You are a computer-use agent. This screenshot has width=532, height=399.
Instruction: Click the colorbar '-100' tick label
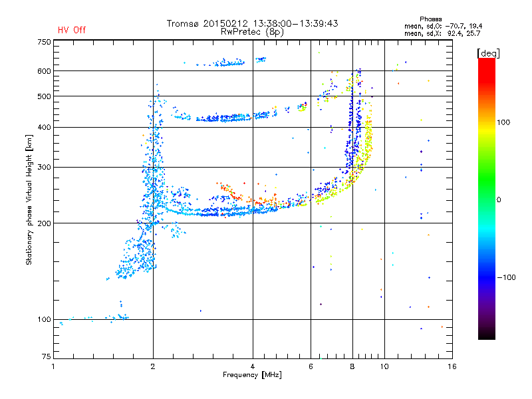point(506,277)
